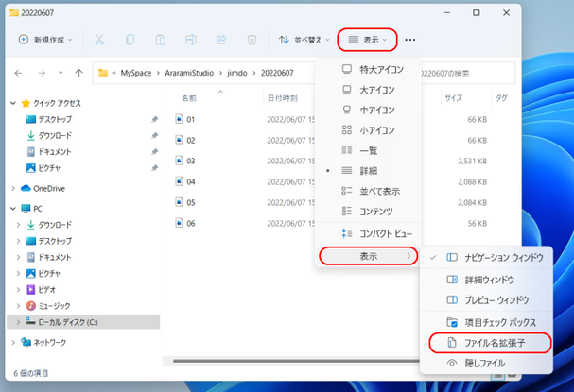
Task: Select file 03 in the list
Action: tap(191, 161)
